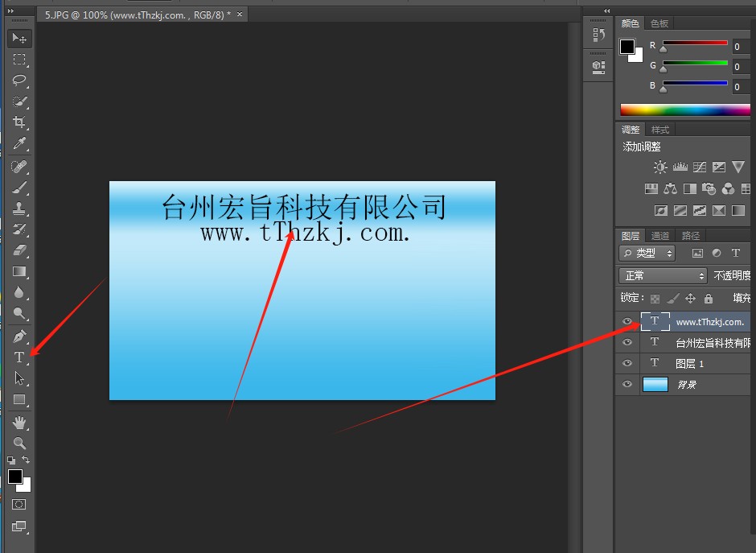The image size is (756, 553).
Task: Select the Blur tool
Action: (19, 292)
